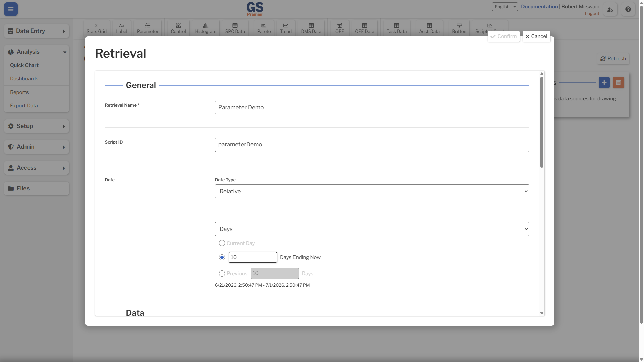Add a Control chart widget

pyautogui.click(x=178, y=28)
